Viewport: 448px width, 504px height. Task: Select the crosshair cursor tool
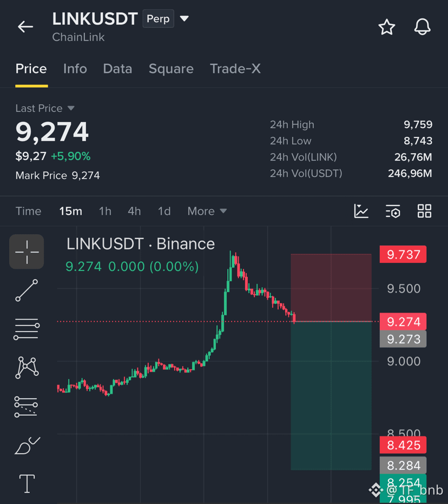point(27,251)
